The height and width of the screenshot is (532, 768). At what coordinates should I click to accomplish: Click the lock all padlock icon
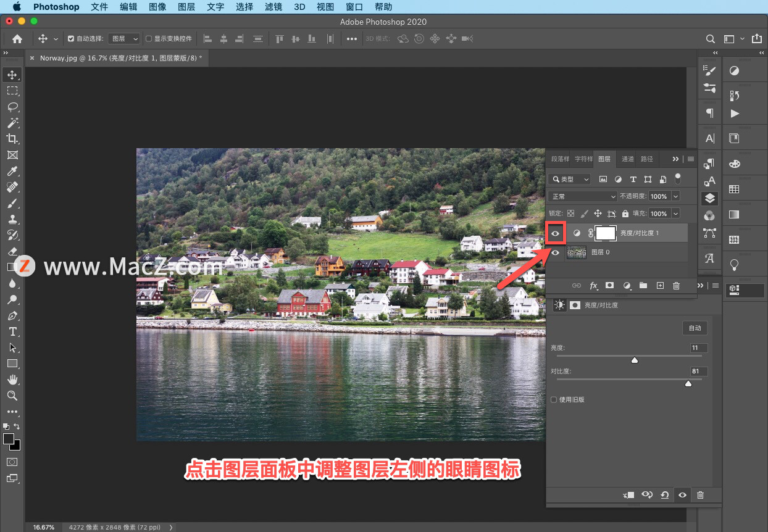click(x=625, y=214)
